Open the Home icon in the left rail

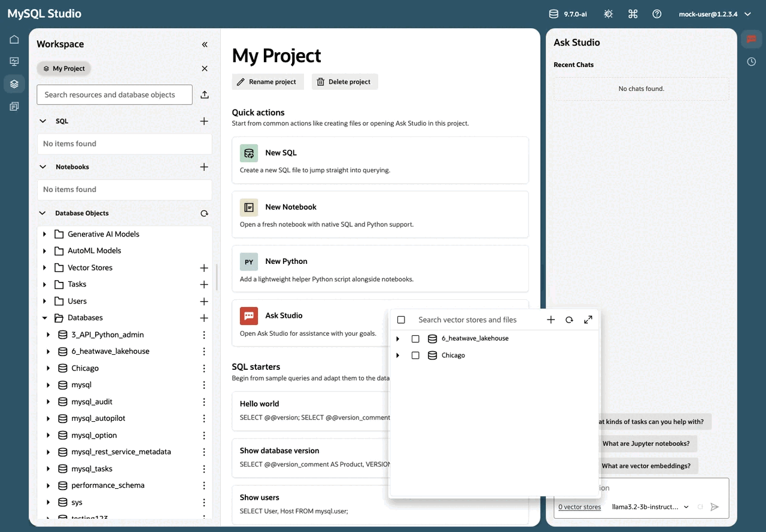14,39
